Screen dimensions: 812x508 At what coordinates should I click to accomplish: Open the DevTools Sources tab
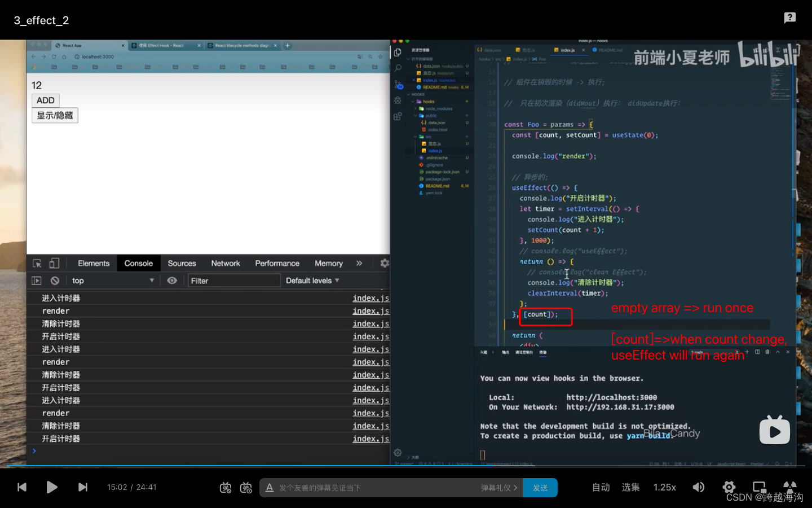click(x=182, y=263)
